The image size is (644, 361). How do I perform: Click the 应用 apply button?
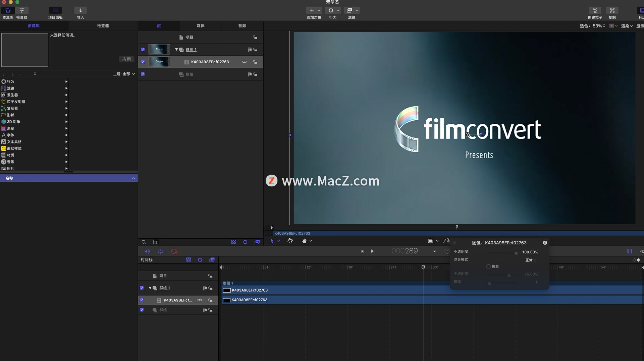coord(126,59)
